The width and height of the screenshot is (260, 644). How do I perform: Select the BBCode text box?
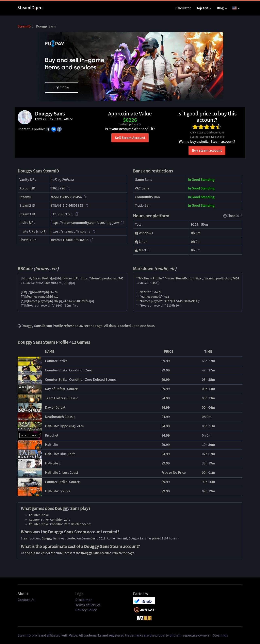coord(72,292)
